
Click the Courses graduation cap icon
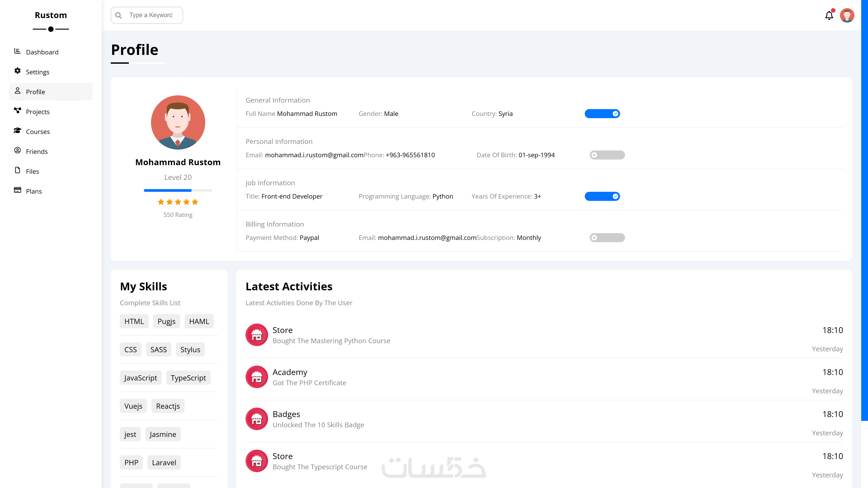tap(17, 131)
